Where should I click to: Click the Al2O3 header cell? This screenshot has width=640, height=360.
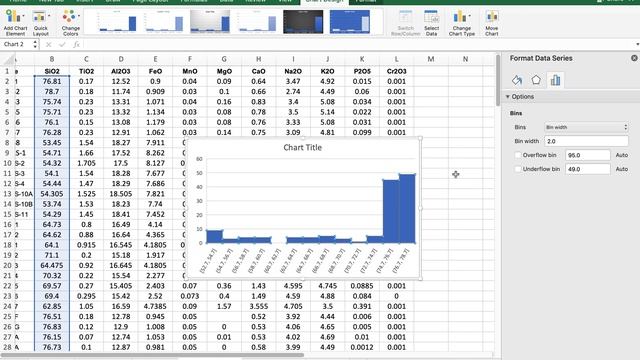tap(121, 71)
